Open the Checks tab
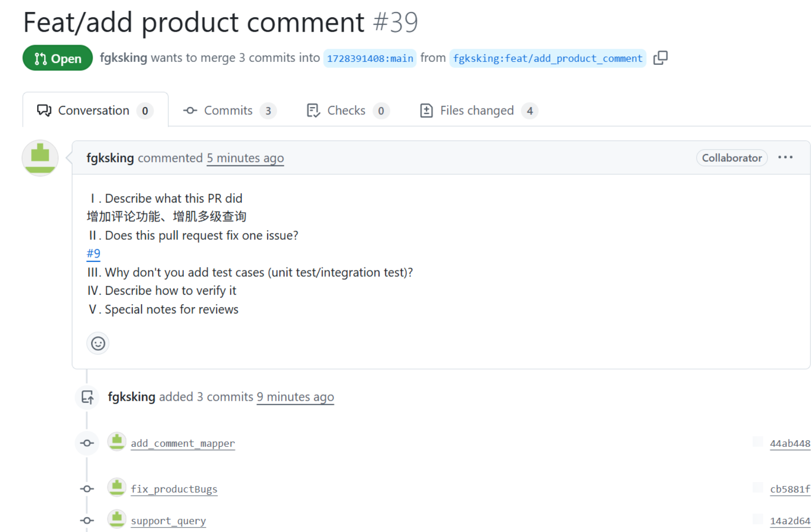Viewport: 811px width, 532px height. pyautogui.click(x=347, y=110)
